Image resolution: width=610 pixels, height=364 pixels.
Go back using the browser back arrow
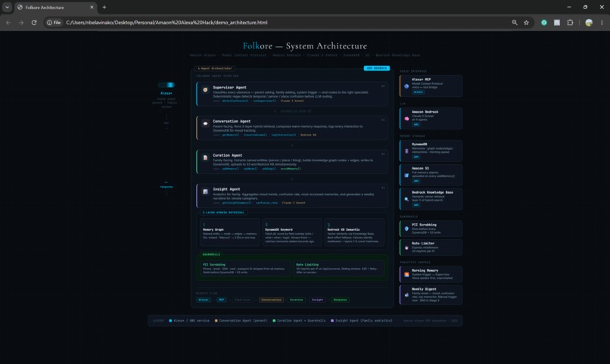click(8, 23)
